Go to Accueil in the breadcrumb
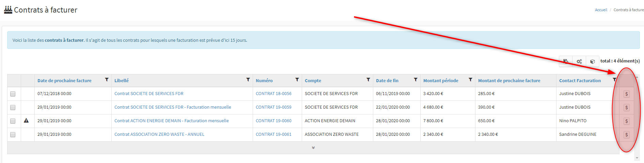Viewport: 644px width, 163px height. (x=601, y=10)
